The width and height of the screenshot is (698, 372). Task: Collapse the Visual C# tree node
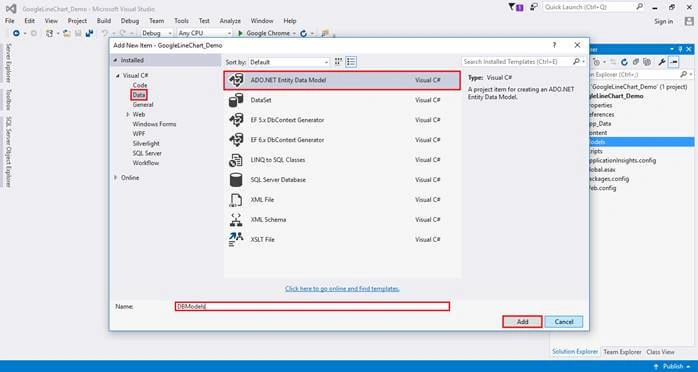118,76
